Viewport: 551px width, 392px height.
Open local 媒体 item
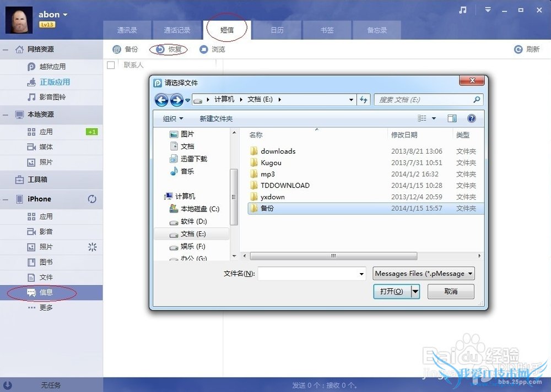(51, 147)
